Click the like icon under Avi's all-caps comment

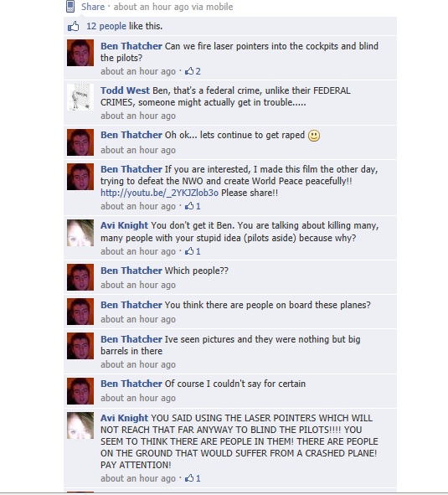[189, 478]
